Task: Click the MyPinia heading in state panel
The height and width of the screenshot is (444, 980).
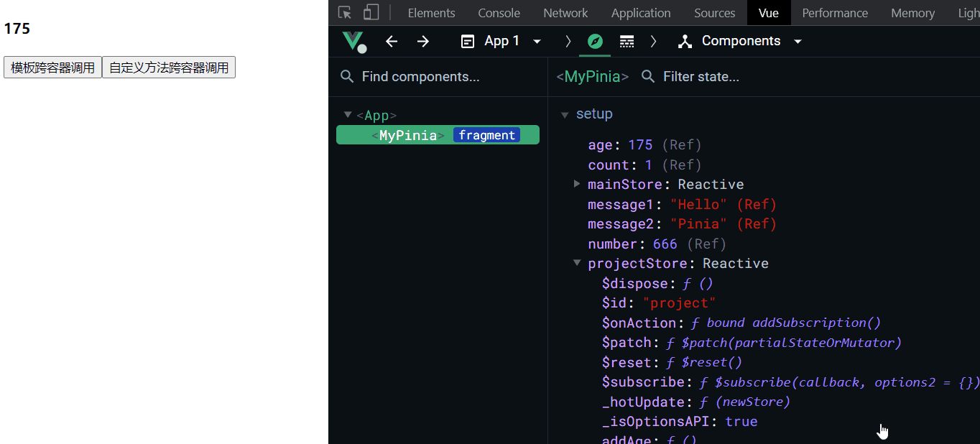Action: pyautogui.click(x=593, y=76)
